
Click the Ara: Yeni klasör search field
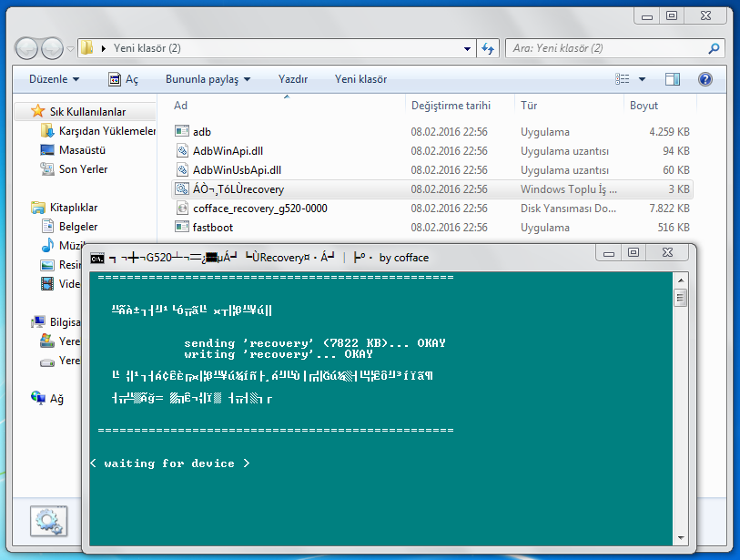click(609, 48)
